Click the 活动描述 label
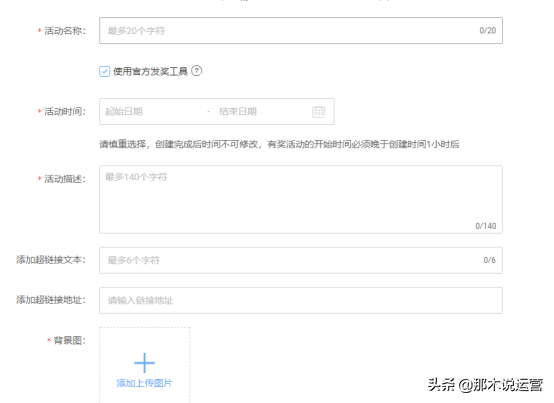Image resolution: width=554 pixels, height=403 pixels. click(x=65, y=179)
